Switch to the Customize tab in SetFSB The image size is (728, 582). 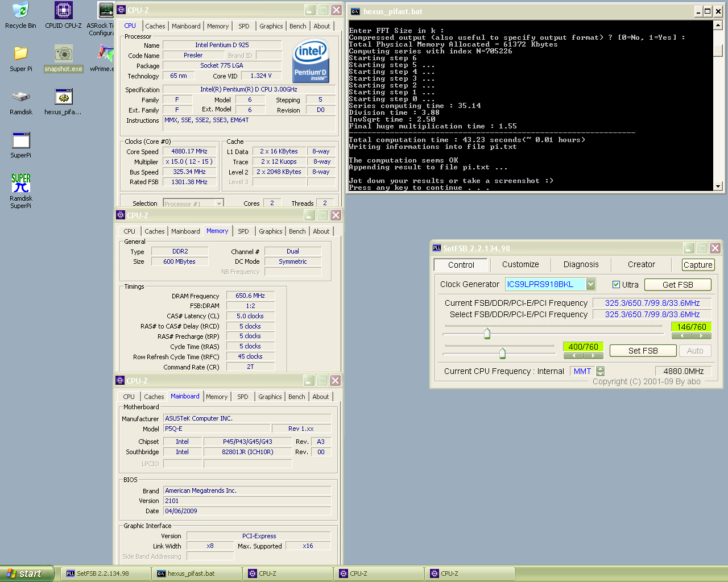pyautogui.click(x=520, y=264)
